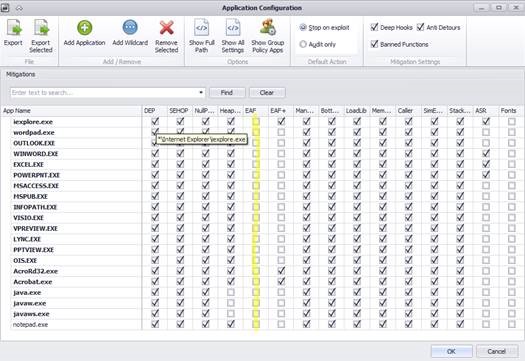
Task: Select the LYNC.EXE row
Action: tap(267, 239)
